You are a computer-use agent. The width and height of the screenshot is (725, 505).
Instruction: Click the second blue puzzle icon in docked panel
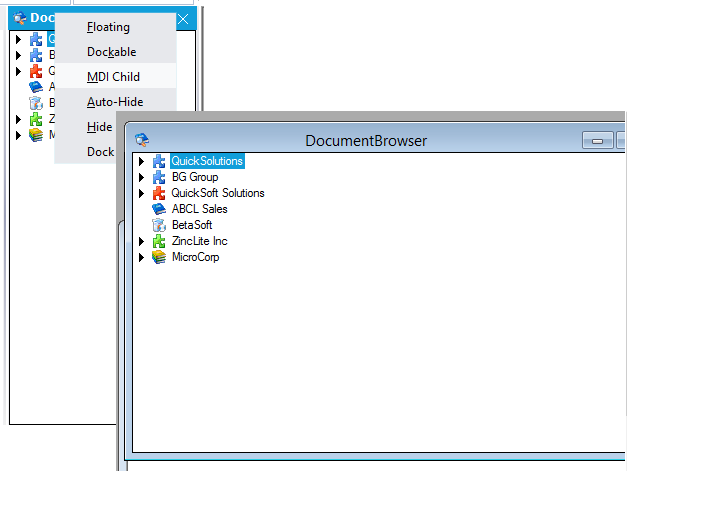tap(36, 55)
